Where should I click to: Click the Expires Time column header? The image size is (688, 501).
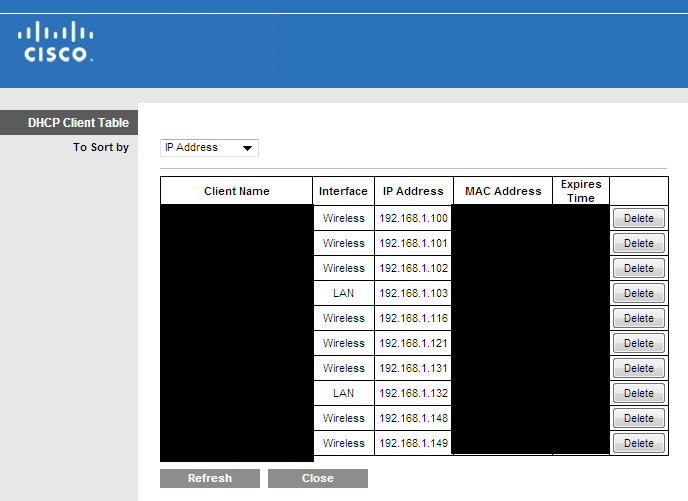[x=581, y=191]
